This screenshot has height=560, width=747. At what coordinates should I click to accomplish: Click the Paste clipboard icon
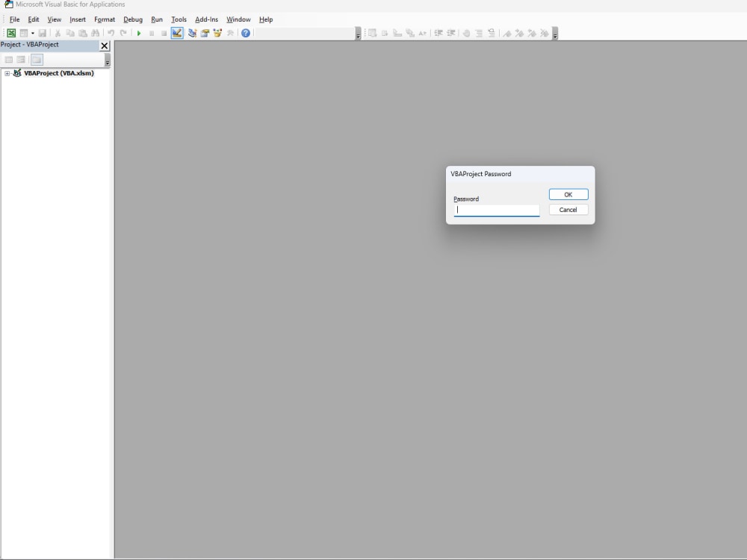83,33
